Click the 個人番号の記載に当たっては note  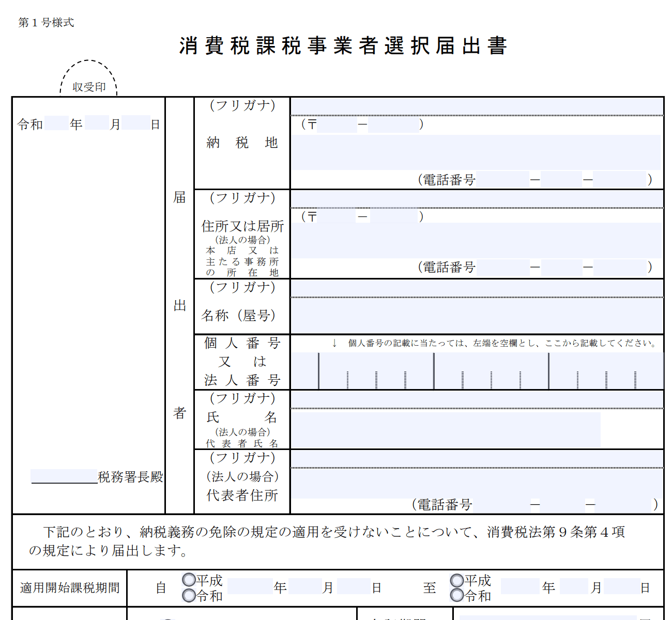(x=502, y=343)
